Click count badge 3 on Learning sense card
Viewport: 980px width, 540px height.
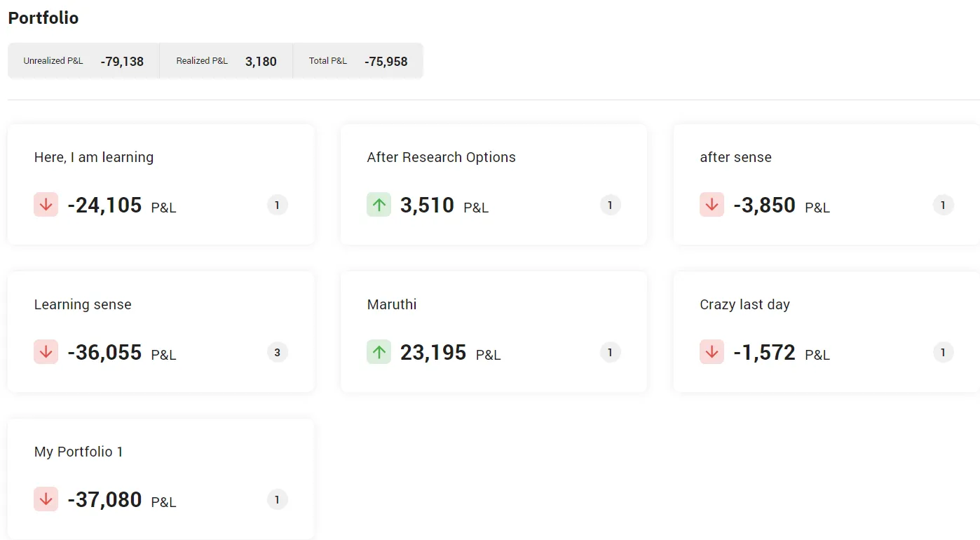(x=278, y=352)
